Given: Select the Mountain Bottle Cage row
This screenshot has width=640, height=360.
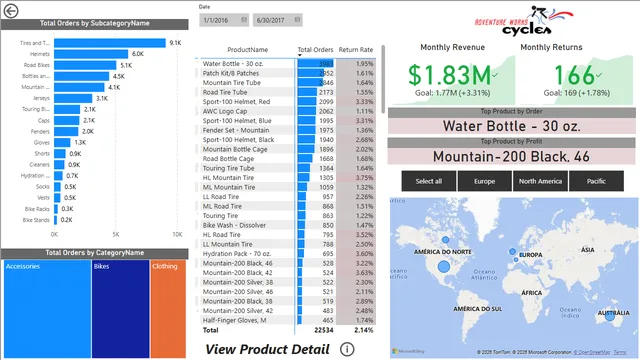Looking at the screenshot, I should point(288,149).
